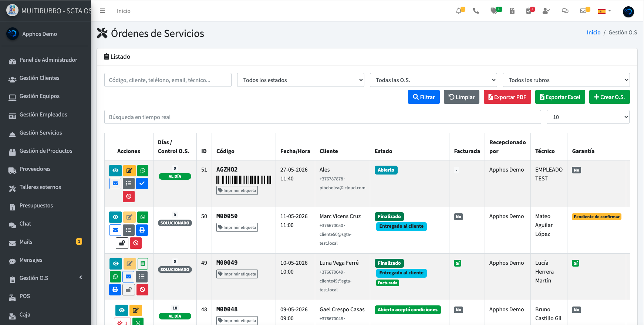Open the envelope icon in the top bar
This screenshot has height=325, width=644.
[584, 11]
